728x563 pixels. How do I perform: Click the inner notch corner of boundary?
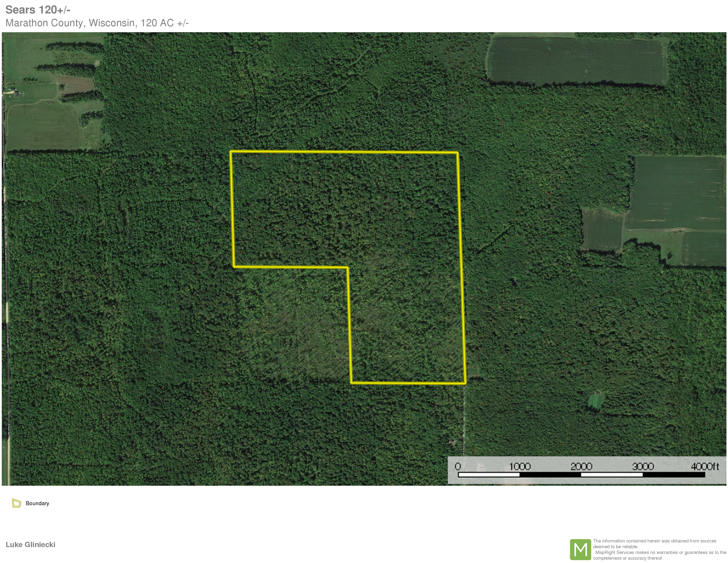[x=347, y=267]
